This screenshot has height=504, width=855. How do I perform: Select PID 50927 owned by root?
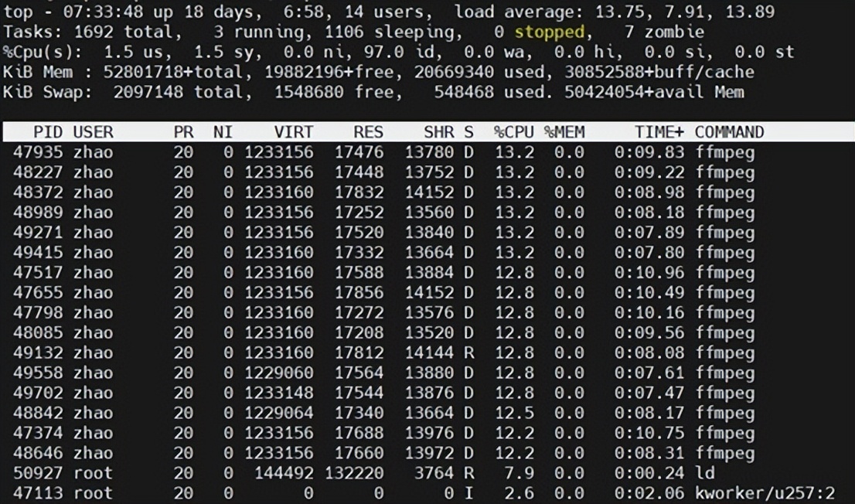[38, 473]
